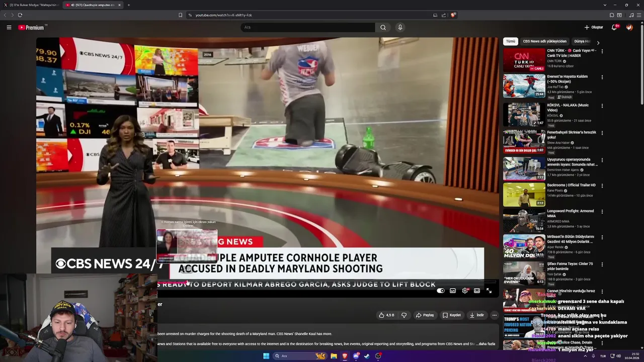Open more actions ellipsis under video

495,315
